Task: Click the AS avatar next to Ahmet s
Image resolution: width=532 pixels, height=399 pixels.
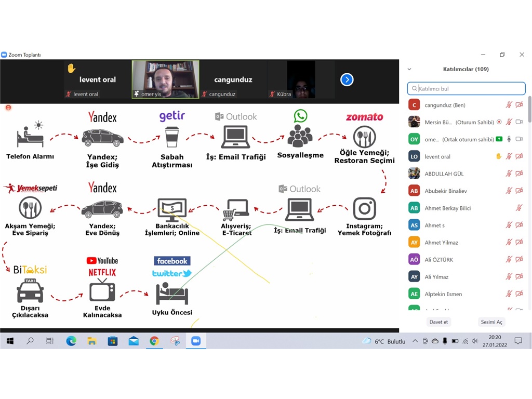Action: pyautogui.click(x=414, y=225)
